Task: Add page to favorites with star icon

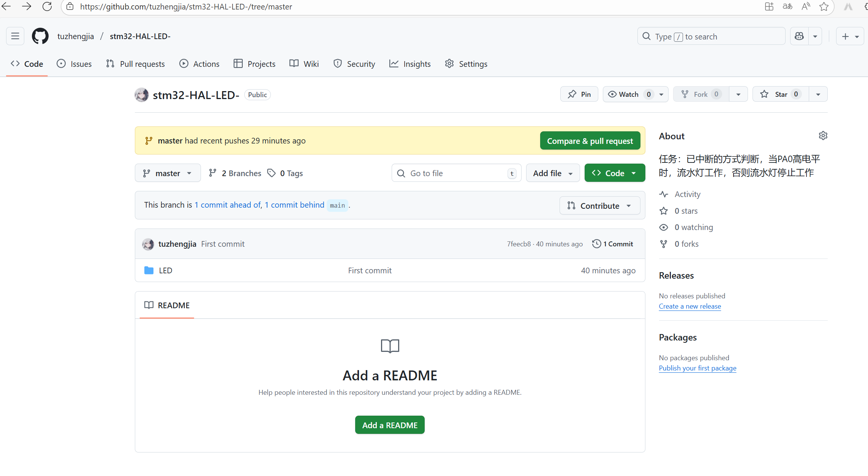Action: [x=824, y=6]
